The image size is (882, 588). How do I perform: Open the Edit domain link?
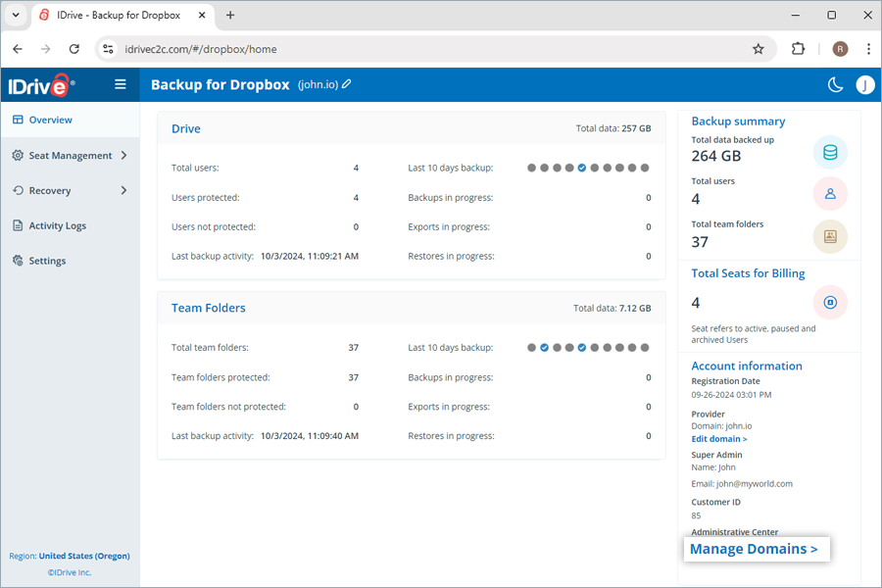718,438
